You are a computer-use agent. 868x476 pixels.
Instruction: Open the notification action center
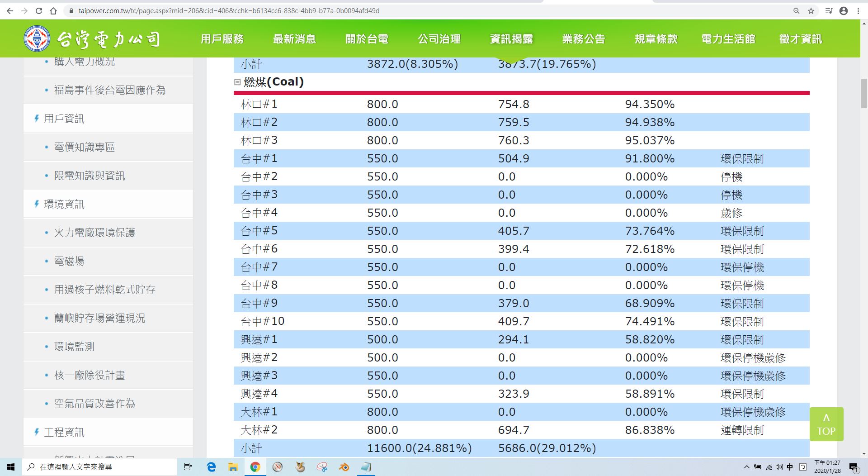click(854, 467)
